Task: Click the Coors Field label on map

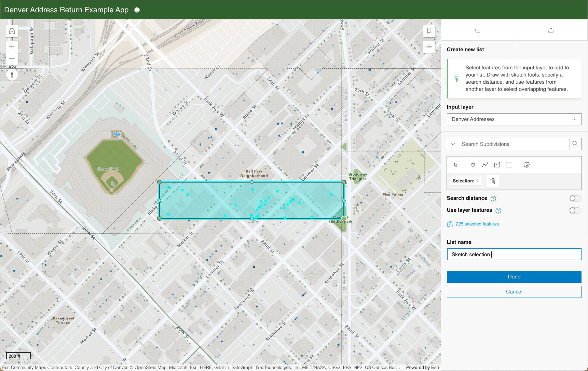Action: coord(108,169)
